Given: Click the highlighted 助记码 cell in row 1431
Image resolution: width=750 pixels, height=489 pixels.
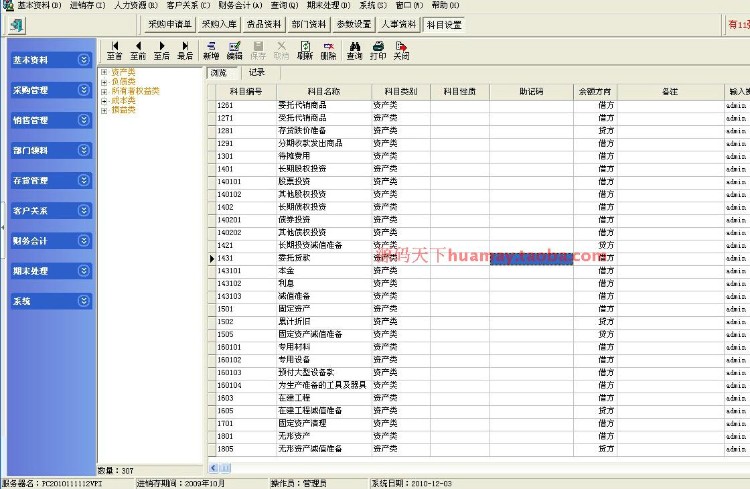Looking at the screenshot, I should coord(531,258).
